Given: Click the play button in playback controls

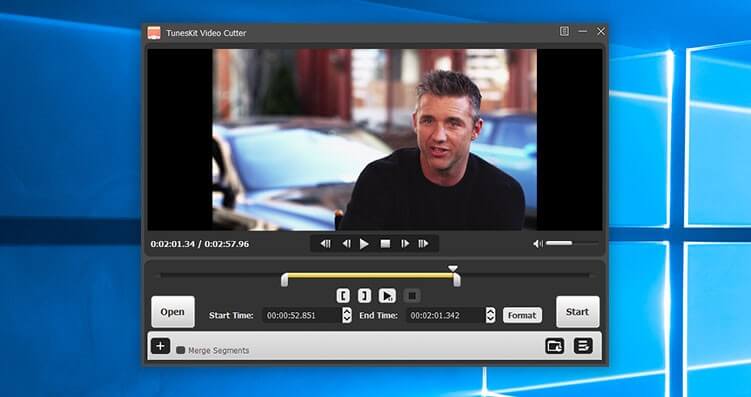Looking at the screenshot, I should click(364, 244).
